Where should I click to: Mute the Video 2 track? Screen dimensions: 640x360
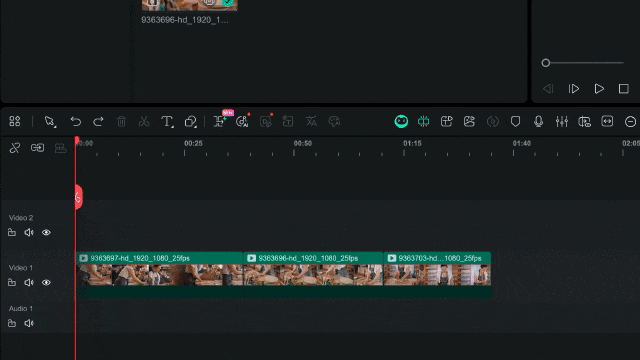point(29,233)
